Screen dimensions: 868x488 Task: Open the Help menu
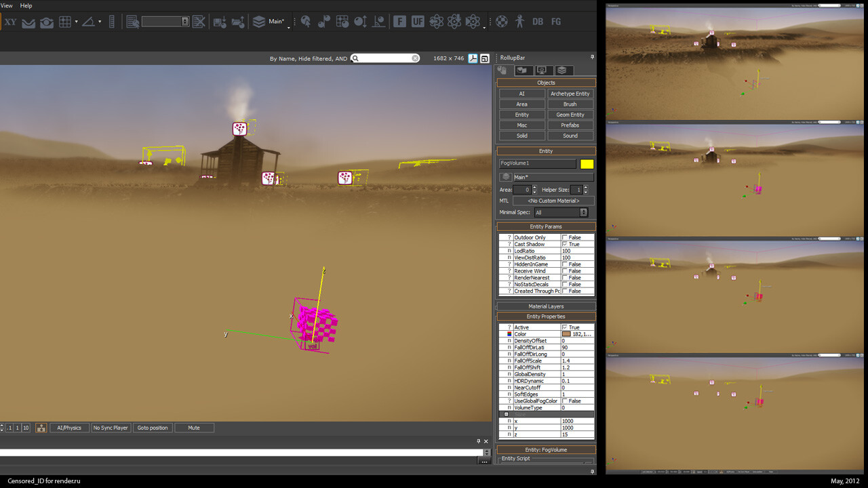click(26, 5)
